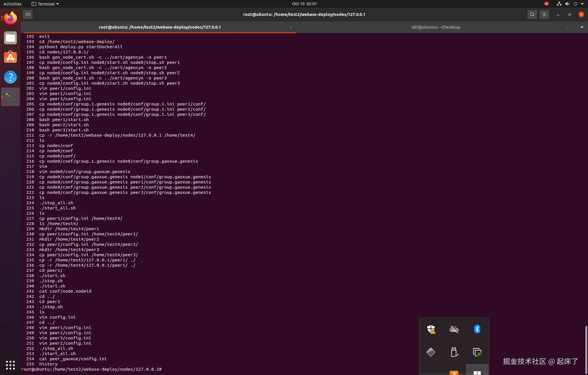Screen dimensions: 588x375
Task: Select the root@ubuntu nodes tab
Action: [160, 27]
